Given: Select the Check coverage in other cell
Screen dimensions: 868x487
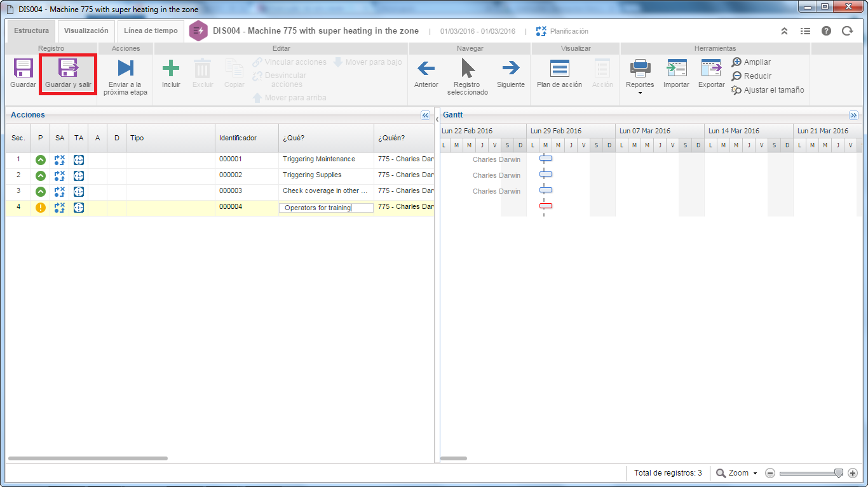Looking at the screenshot, I should (x=326, y=192).
